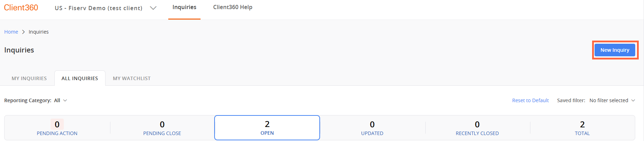Follow the Home breadcrumb link
Image resolution: width=644 pixels, height=141 pixels.
tap(11, 32)
